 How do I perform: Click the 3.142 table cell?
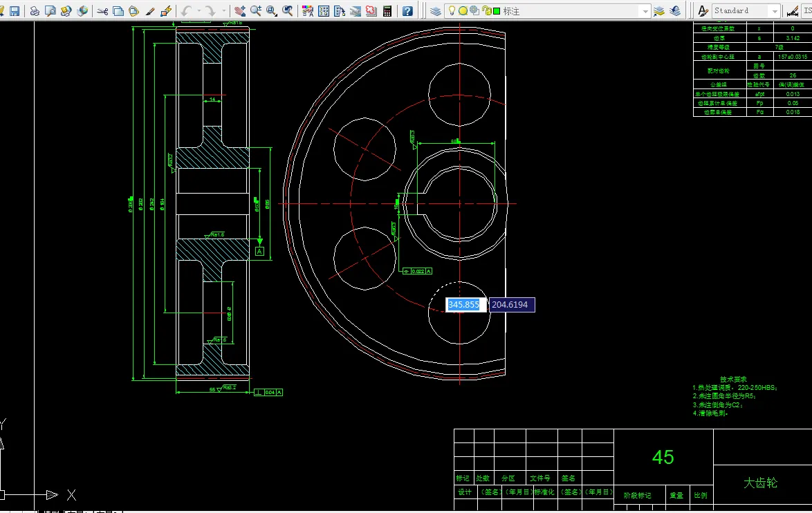(793, 38)
